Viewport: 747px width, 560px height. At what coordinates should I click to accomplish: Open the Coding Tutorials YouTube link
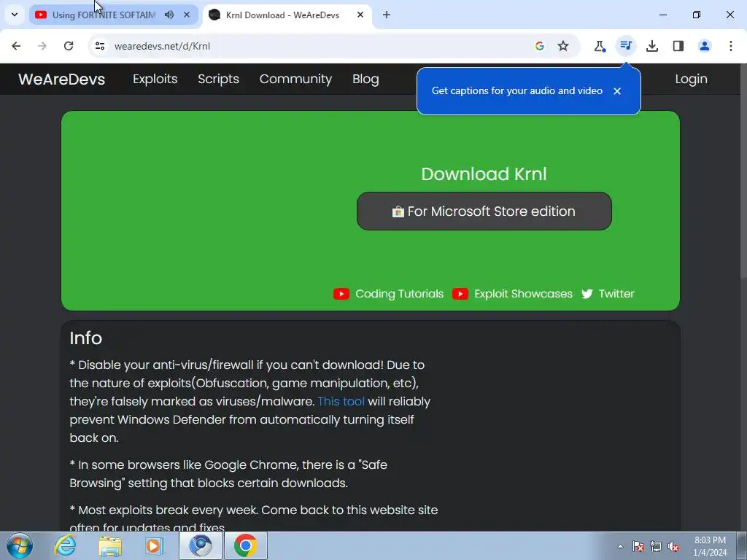point(399,294)
